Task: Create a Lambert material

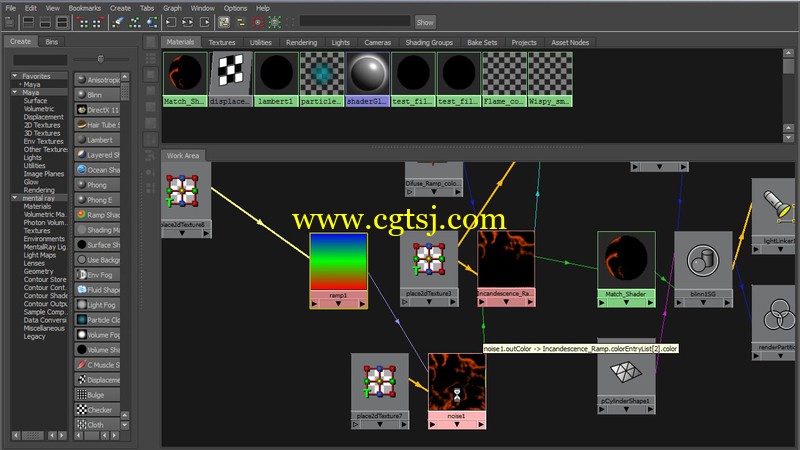Action: point(97,140)
